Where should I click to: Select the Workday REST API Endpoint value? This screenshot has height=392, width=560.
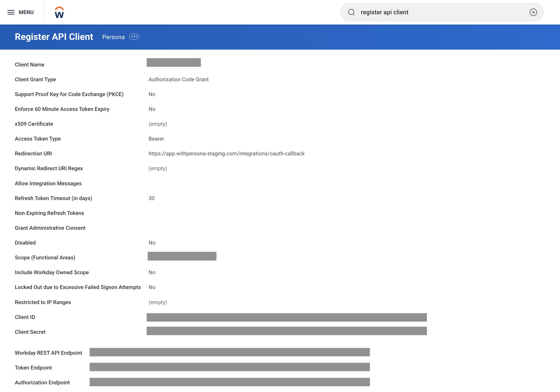[x=229, y=352]
